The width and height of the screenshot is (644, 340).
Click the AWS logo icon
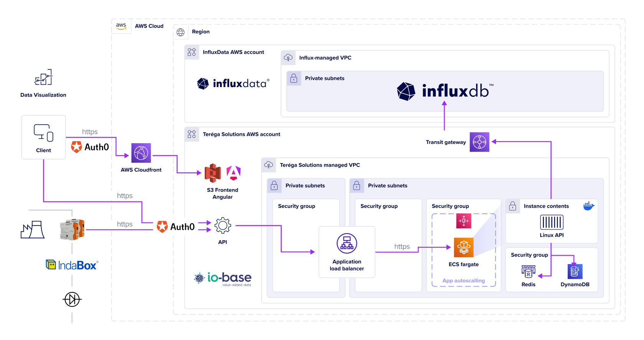121,26
